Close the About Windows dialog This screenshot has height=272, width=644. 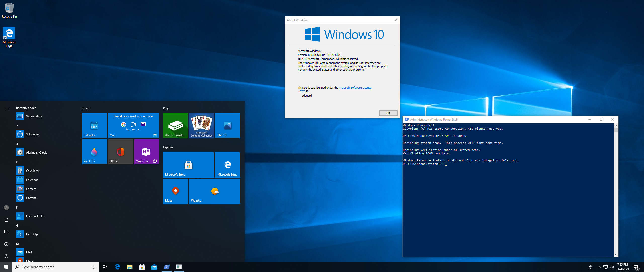click(396, 20)
